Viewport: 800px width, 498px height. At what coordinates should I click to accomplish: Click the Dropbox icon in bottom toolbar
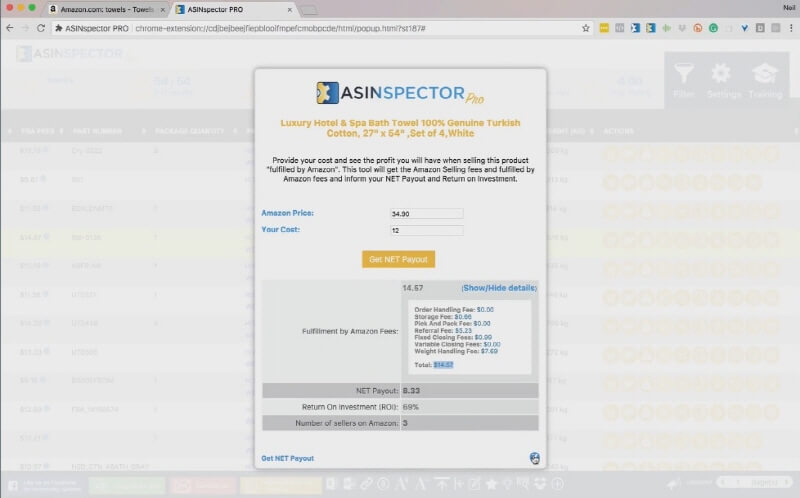pos(540,484)
